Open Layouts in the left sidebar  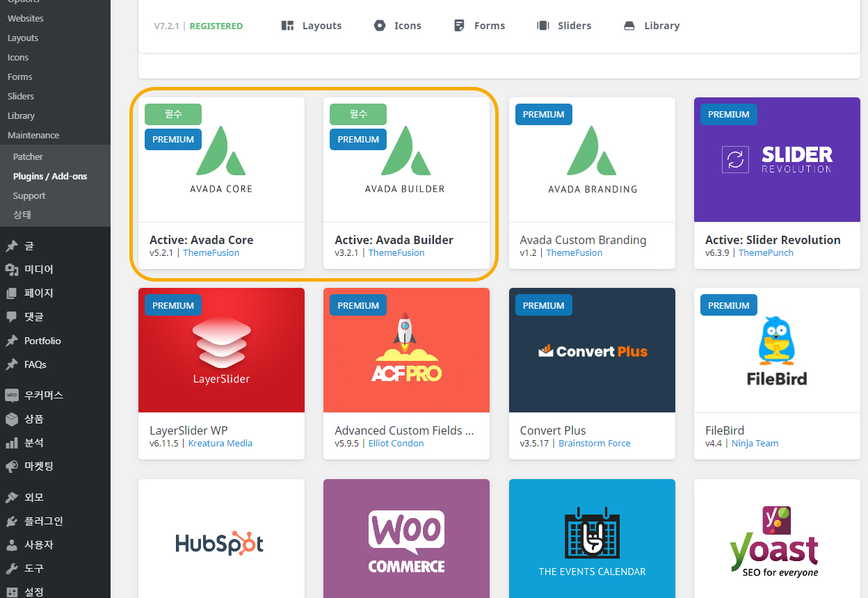point(23,38)
